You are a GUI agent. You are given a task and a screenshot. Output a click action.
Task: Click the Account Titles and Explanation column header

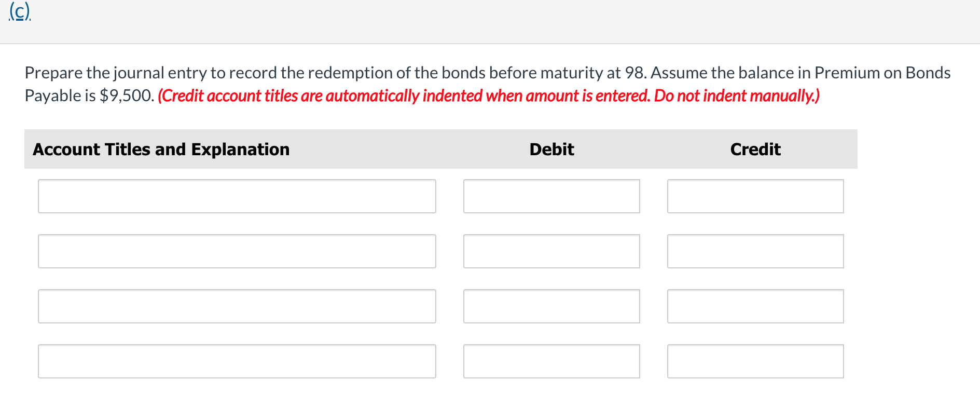[161, 149]
